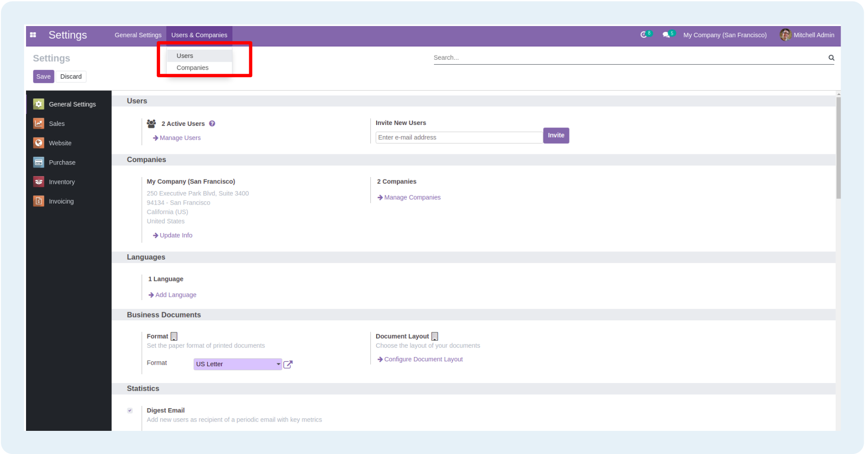The width and height of the screenshot is (868, 454).
Task: Click the Enter e-mail address field
Action: (x=459, y=138)
